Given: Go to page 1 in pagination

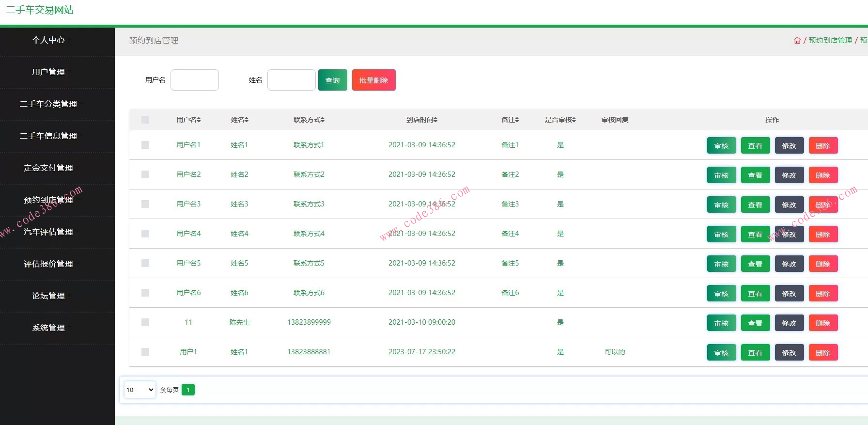Looking at the screenshot, I should click(188, 390).
